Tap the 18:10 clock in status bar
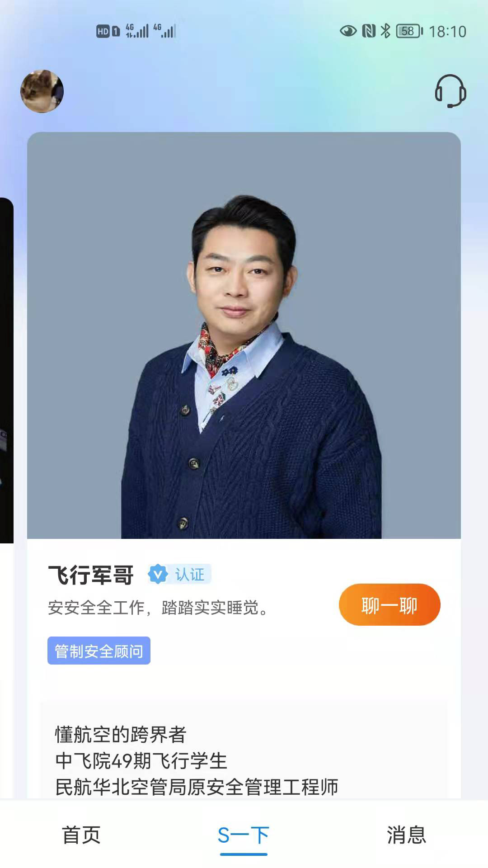The height and width of the screenshot is (868, 488). [x=447, y=31]
